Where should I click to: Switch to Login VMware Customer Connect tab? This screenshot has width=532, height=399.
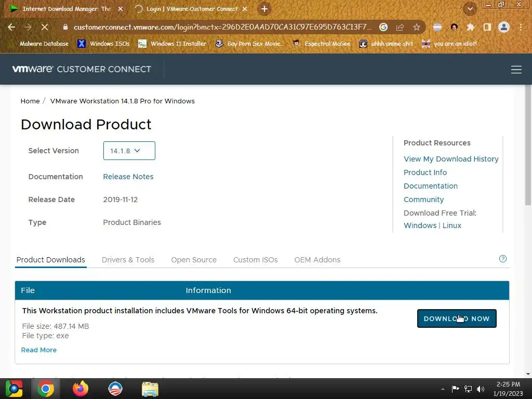click(191, 9)
